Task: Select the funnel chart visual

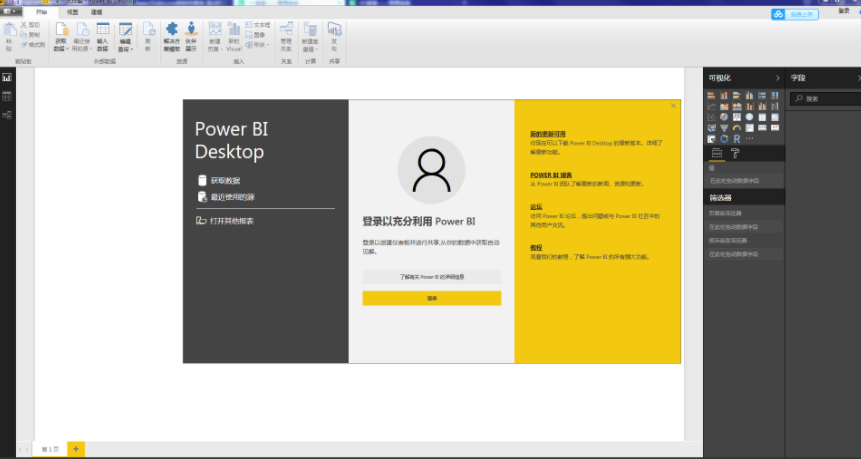Action: point(724,128)
